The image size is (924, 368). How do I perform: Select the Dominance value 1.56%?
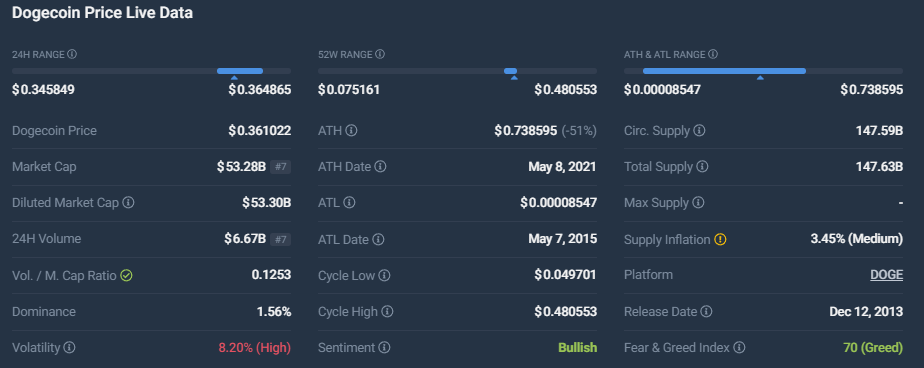[x=274, y=311]
